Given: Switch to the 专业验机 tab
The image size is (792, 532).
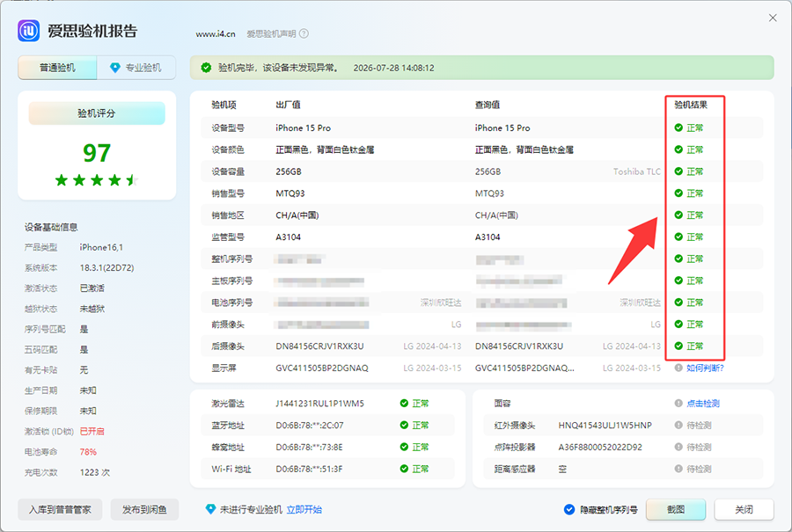Looking at the screenshot, I should pyautogui.click(x=136, y=68).
